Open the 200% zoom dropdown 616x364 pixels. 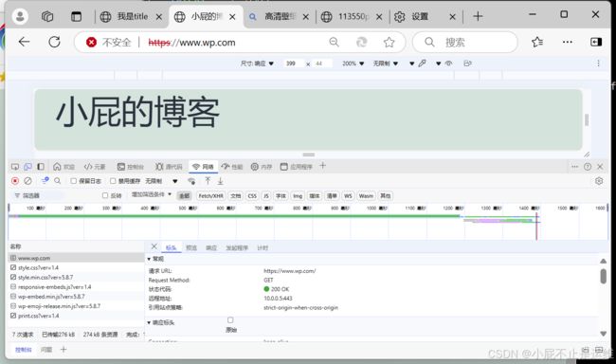pos(353,64)
